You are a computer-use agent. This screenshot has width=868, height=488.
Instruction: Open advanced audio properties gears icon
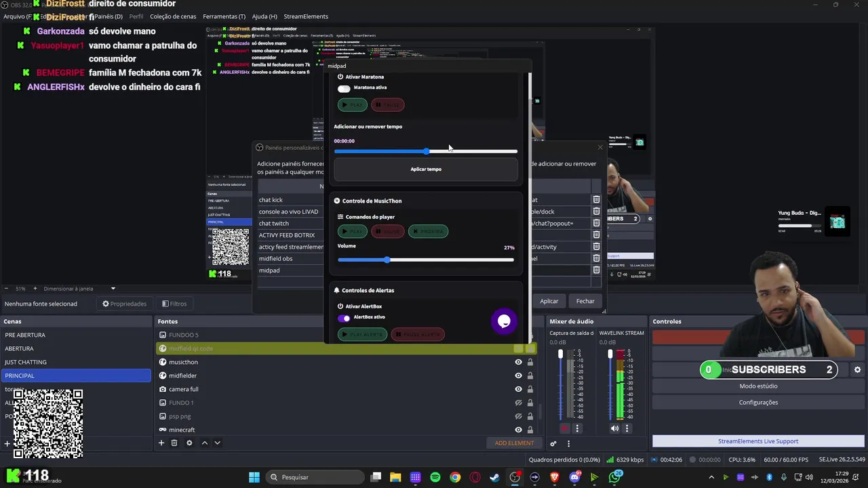[x=553, y=443]
